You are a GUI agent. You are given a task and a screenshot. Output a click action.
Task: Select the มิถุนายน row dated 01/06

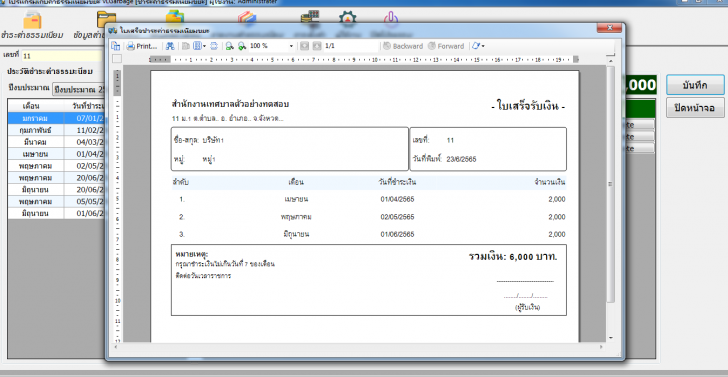57,214
